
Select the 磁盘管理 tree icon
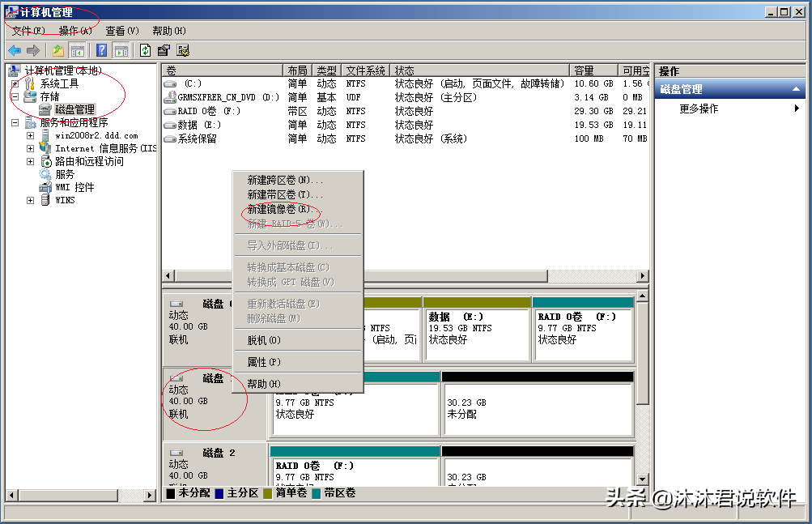(45, 109)
